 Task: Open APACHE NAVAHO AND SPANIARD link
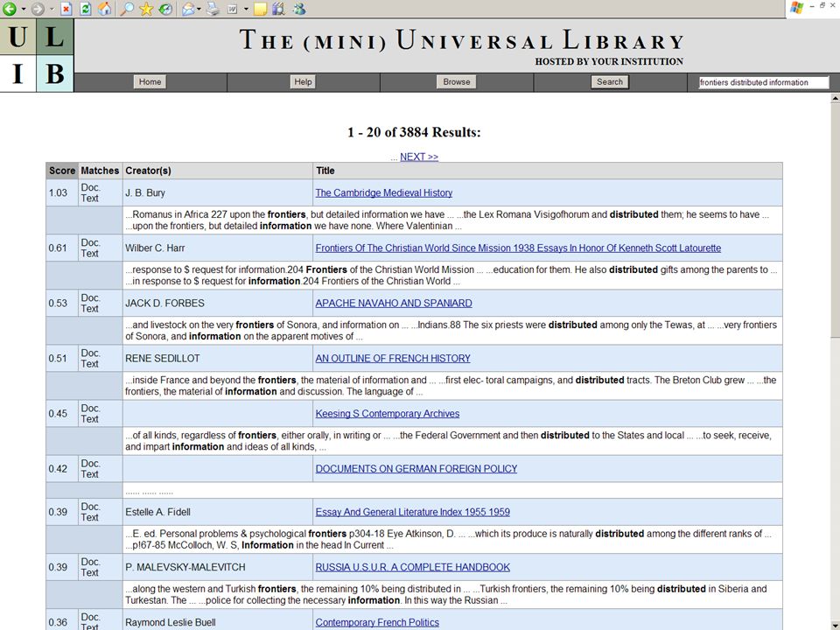coord(394,304)
